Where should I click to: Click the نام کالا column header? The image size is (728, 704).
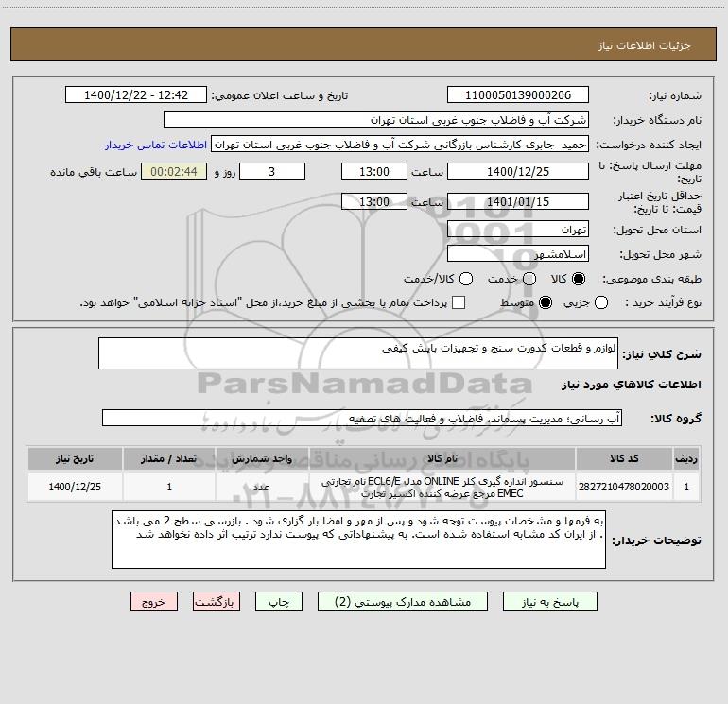tap(442, 459)
